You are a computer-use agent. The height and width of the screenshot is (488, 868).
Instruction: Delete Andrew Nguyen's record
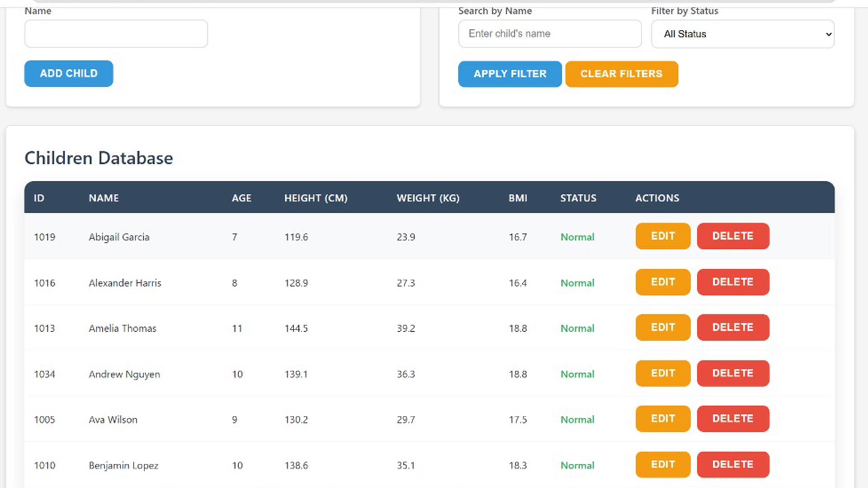[733, 373]
